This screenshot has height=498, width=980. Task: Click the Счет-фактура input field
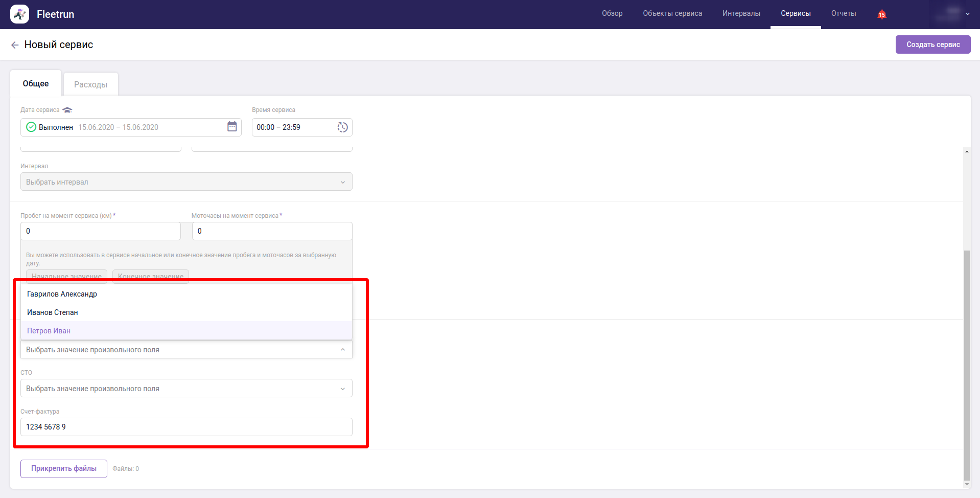pyautogui.click(x=186, y=427)
